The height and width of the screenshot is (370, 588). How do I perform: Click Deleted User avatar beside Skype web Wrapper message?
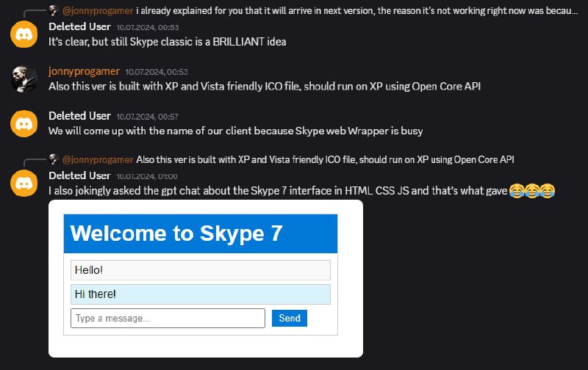point(24,123)
